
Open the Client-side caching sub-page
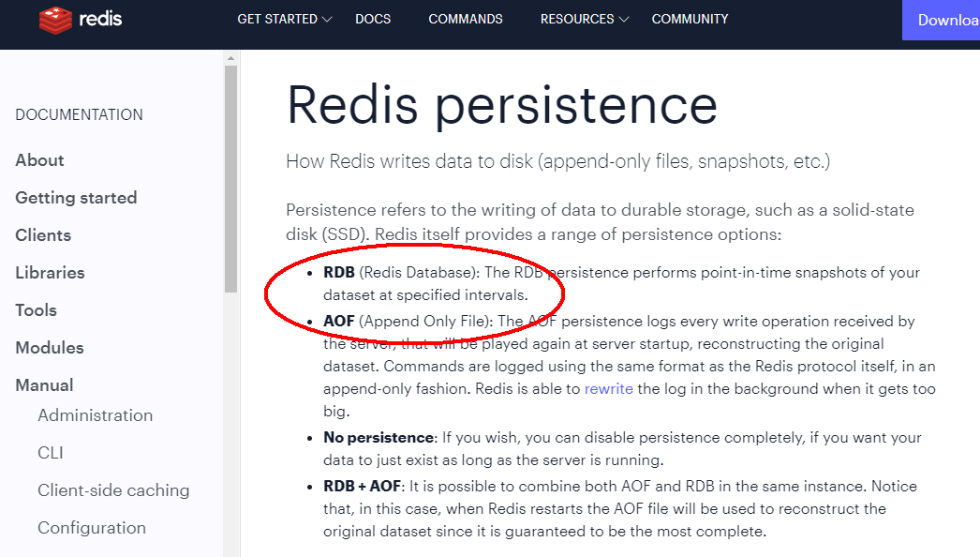coord(113,490)
